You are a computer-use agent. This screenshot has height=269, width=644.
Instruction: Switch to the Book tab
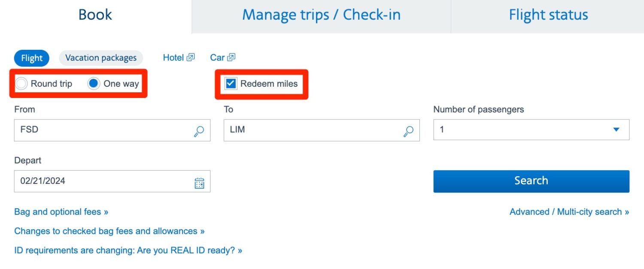[x=95, y=15]
